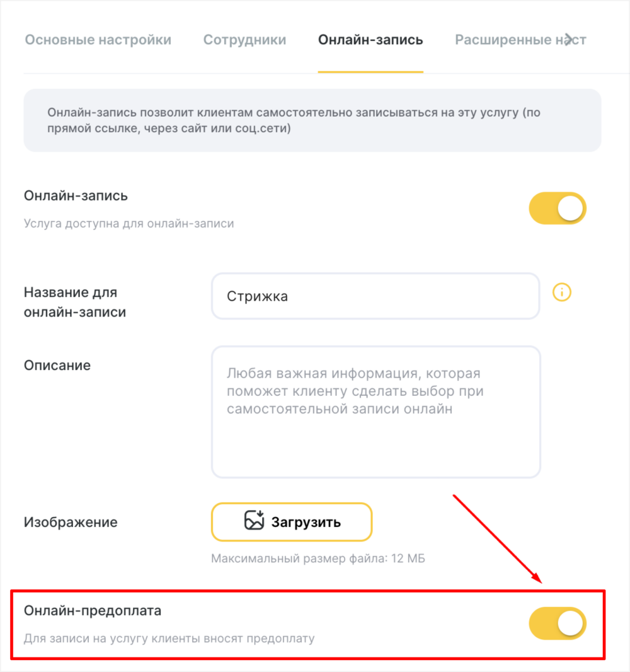Focus the Стрижка name input field
The width and height of the screenshot is (630, 672).
(375, 296)
